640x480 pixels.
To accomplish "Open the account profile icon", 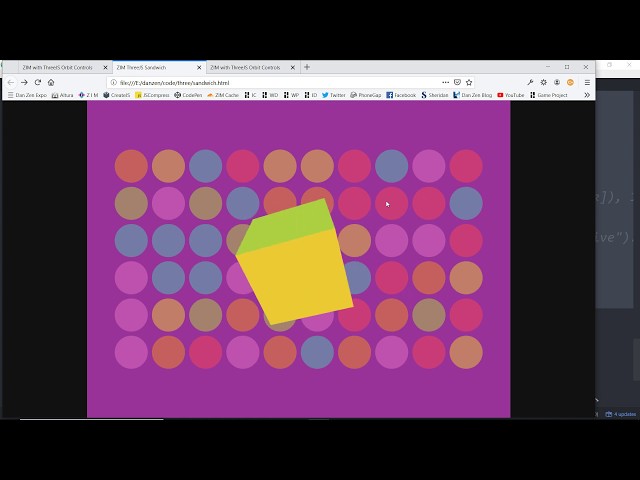I will (x=557, y=82).
